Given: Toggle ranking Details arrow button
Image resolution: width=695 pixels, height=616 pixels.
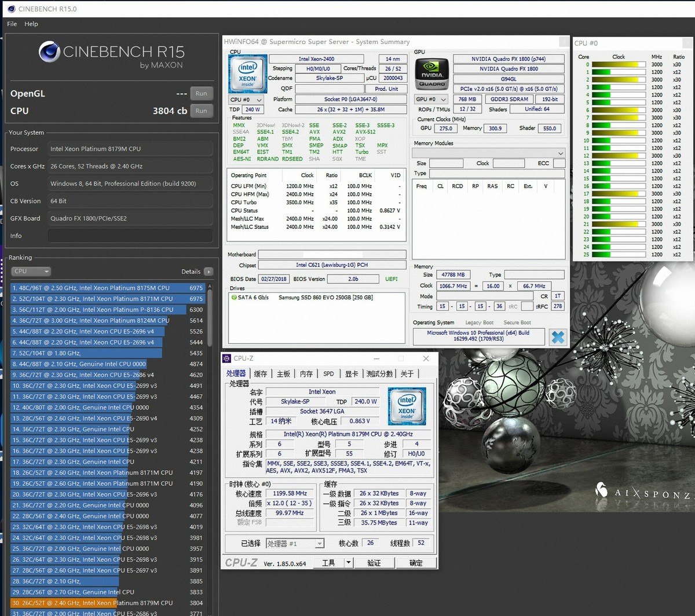Looking at the screenshot, I should pyautogui.click(x=209, y=272).
